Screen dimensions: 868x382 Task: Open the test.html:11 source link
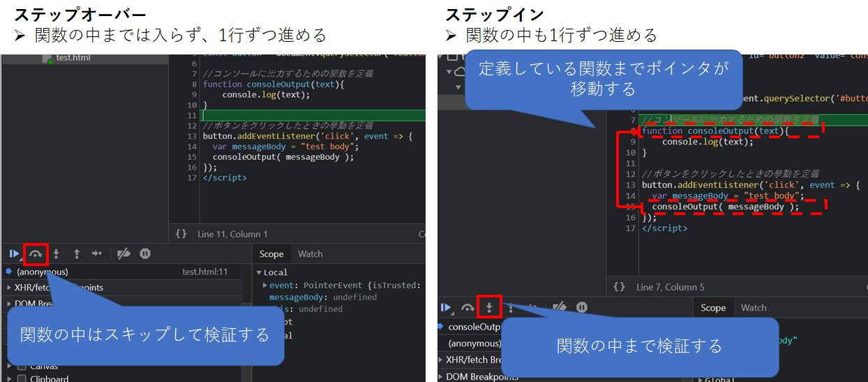pos(205,272)
